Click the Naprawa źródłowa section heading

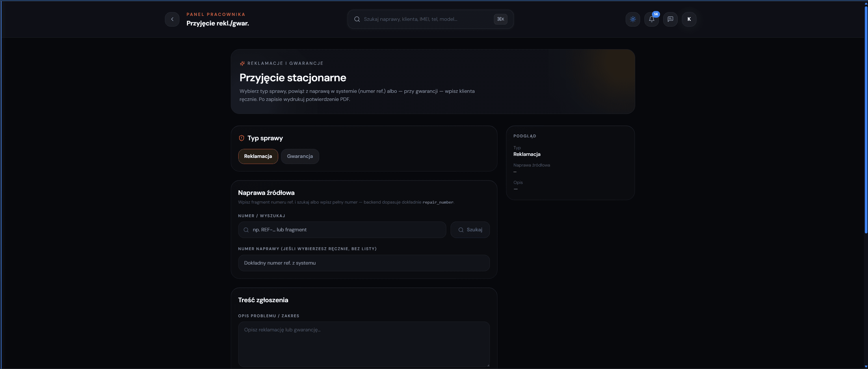tap(266, 193)
